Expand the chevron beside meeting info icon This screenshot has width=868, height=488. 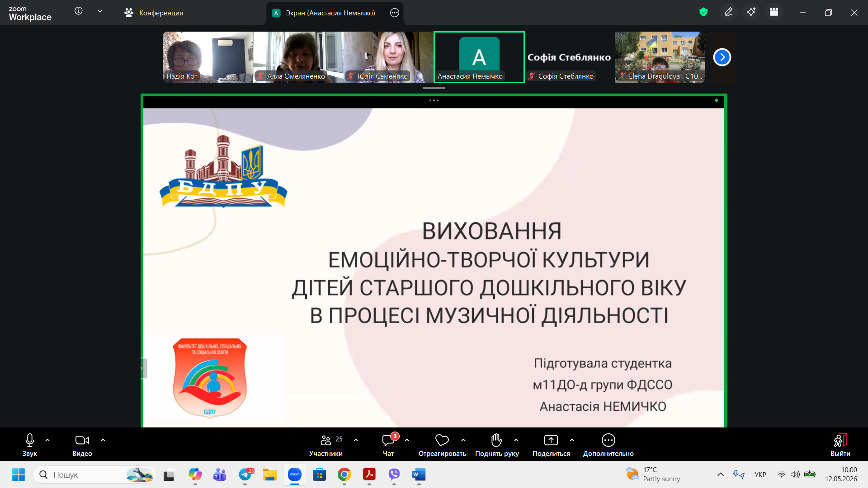pos(100,11)
